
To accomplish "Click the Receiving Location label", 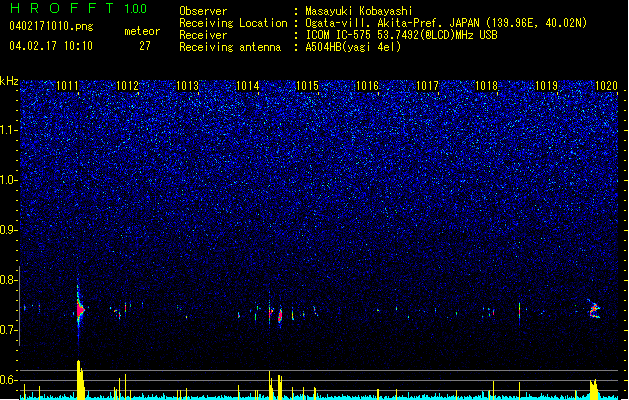I will point(233,23).
